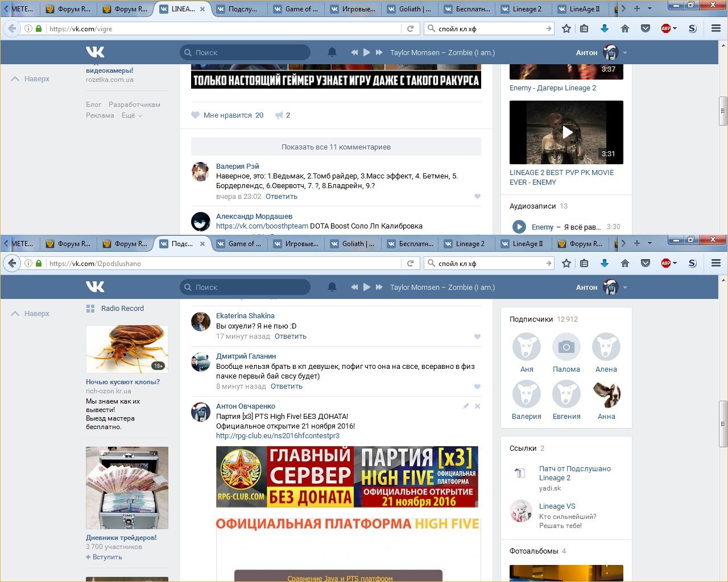Open Radio Record from left sidebar

pyautogui.click(x=122, y=309)
